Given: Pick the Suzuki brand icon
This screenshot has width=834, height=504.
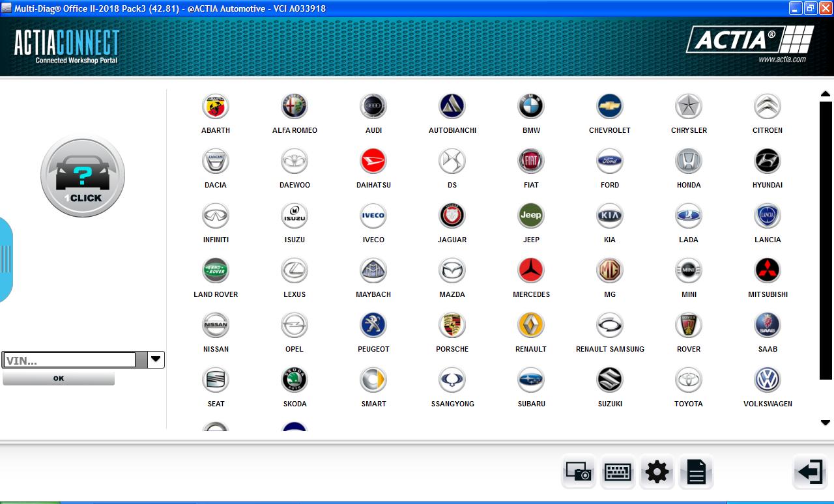Looking at the screenshot, I should pos(610,380).
